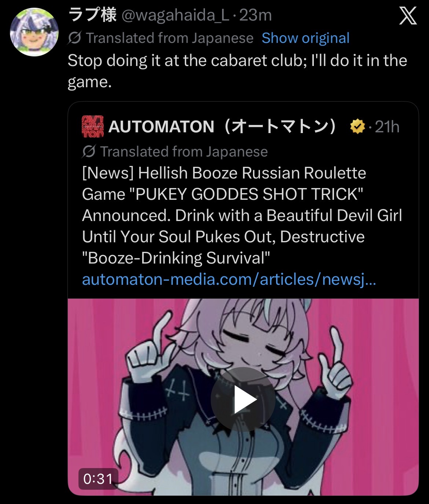Open the AUTOMATON red logo avatar
The image size is (429, 504).
(x=93, y=126)
